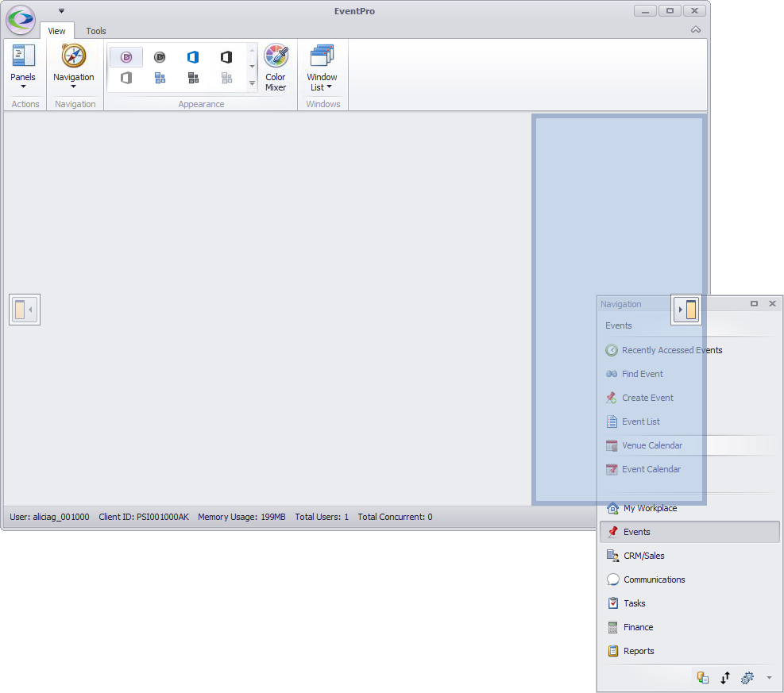This screenshot has width=784, height=693.
Task: Collapse the ribbon using the chevron
Action: tap(696, 30)
